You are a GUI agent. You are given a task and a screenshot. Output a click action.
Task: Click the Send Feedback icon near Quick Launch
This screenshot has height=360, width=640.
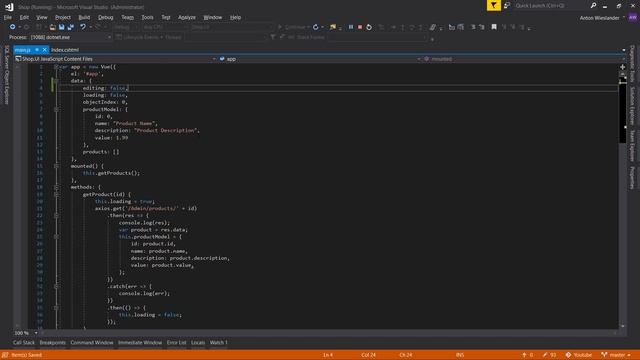[507, 6]
